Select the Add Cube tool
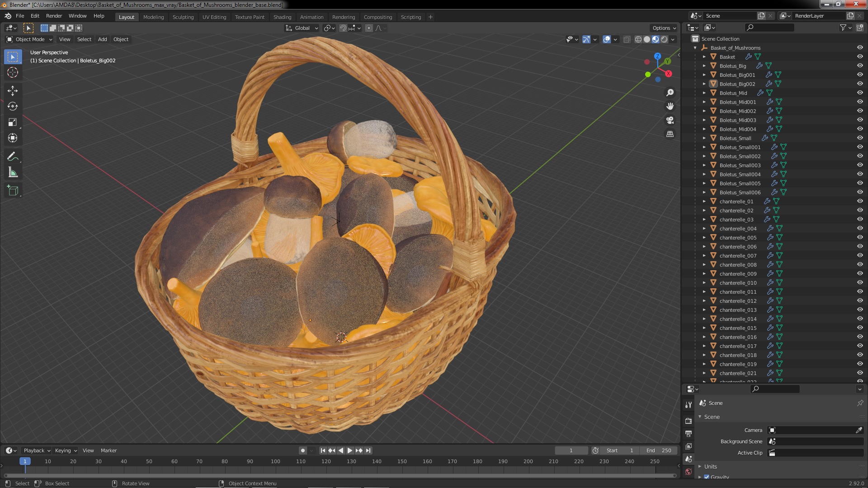Screen dimensions: 868x488 click(x=13, y=191)
